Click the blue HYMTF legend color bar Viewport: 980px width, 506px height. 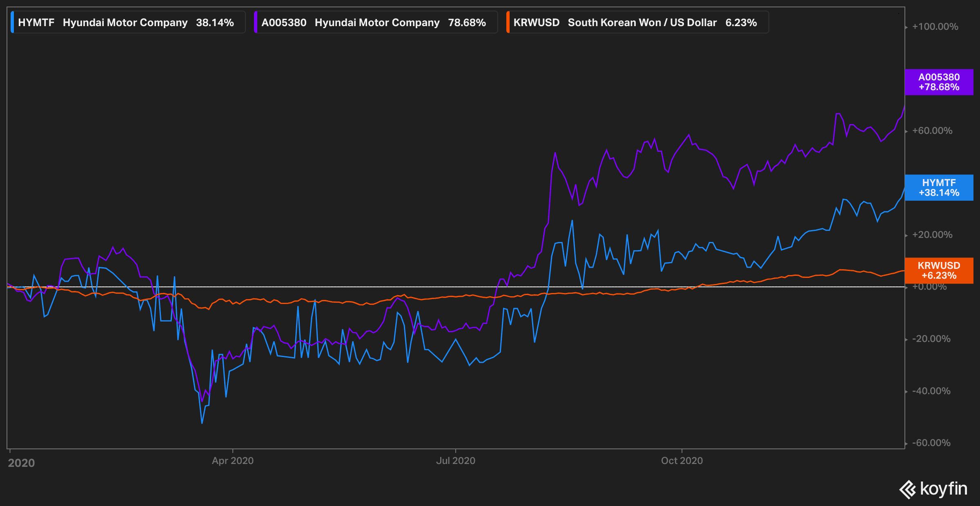coord(12,22)
